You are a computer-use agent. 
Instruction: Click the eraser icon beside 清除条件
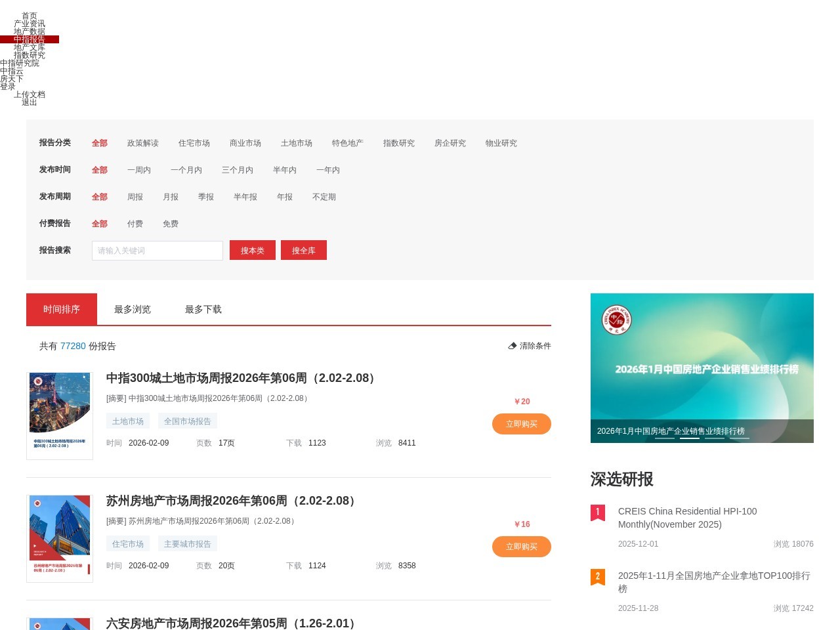pyautogui.click(x=513, y=346)
